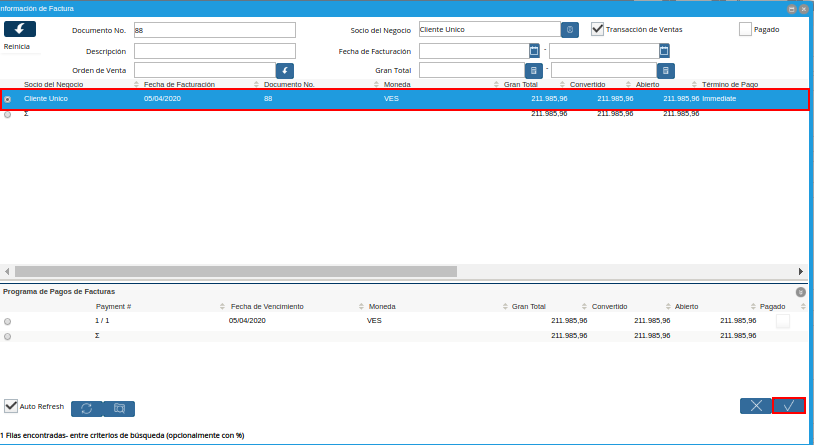The height and width of the screenshot is (446, 814).
Task: Sort invoices by Documento No. column header
Action: click(289, 84)
